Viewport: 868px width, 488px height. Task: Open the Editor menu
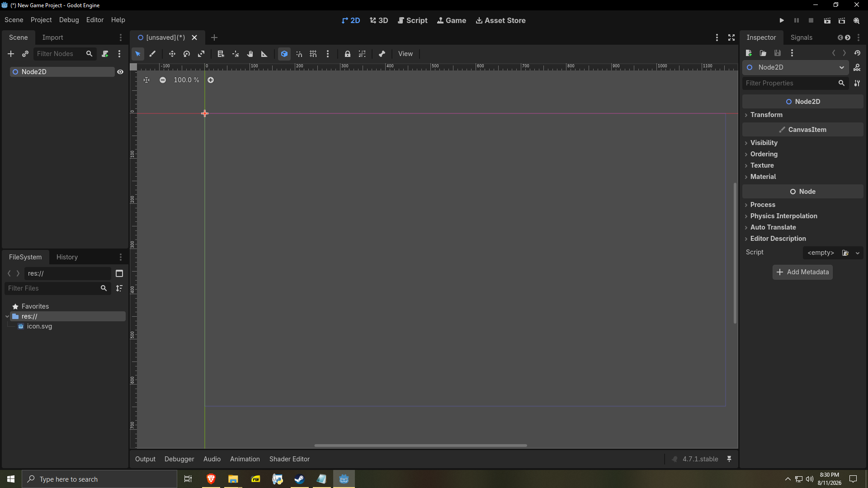point(95,20)
